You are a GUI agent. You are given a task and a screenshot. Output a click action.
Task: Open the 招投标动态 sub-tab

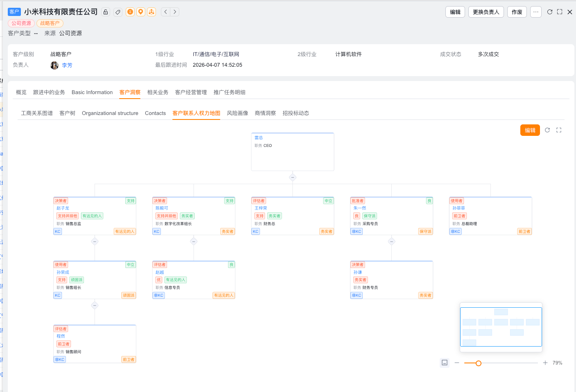pos(296,113)
